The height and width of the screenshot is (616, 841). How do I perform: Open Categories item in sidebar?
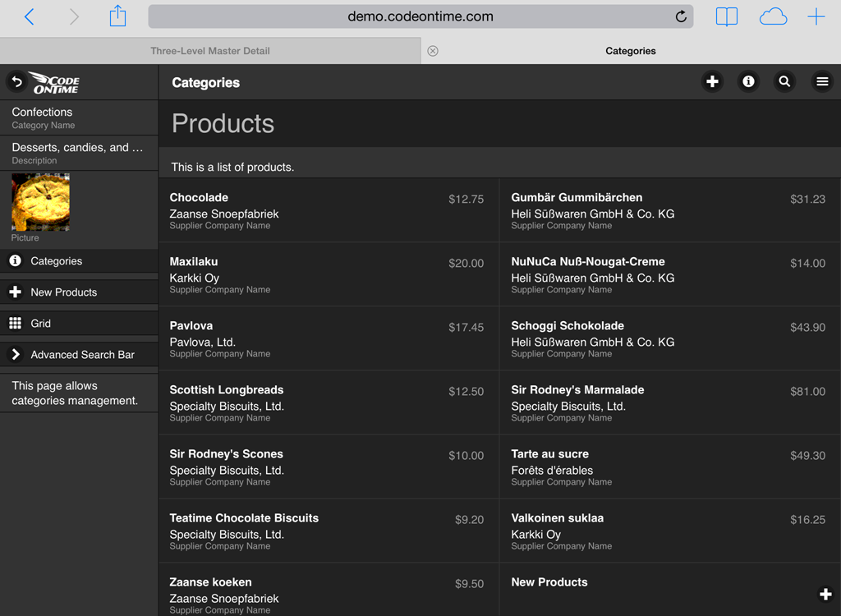pos(79,261)
